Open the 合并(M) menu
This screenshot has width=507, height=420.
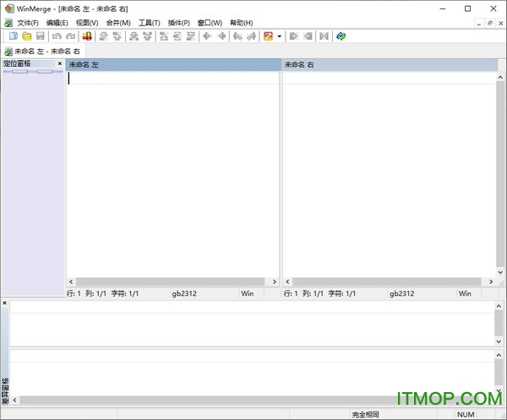[x=118, y=23]
